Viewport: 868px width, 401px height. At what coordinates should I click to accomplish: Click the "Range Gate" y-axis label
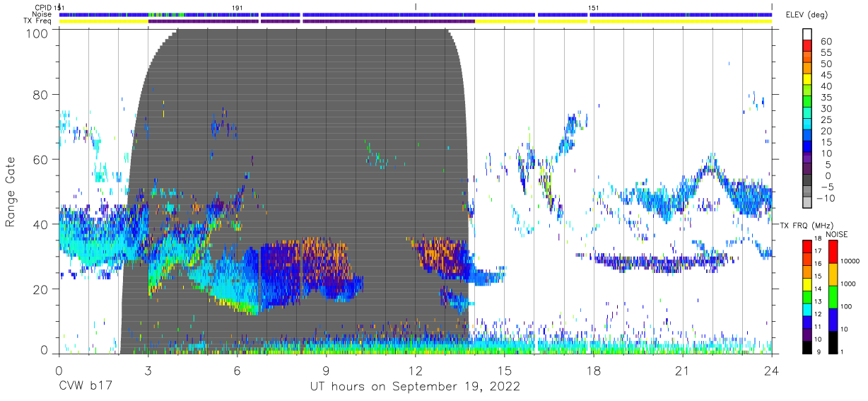[11, 190]
